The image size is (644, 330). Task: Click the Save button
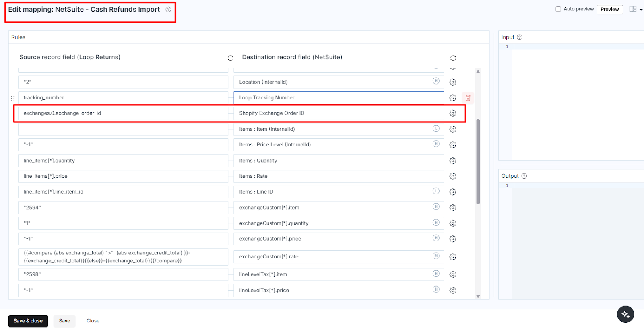[x=64, y=321]
